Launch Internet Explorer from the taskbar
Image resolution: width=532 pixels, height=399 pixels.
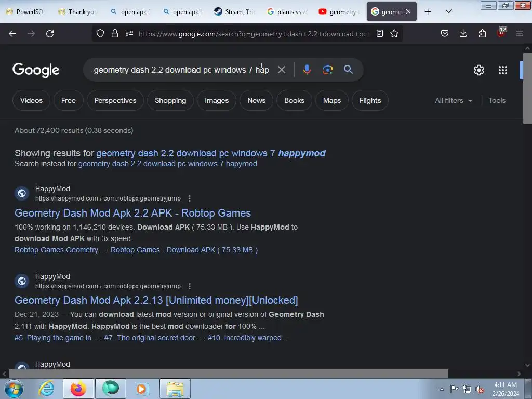coord(46,389)
